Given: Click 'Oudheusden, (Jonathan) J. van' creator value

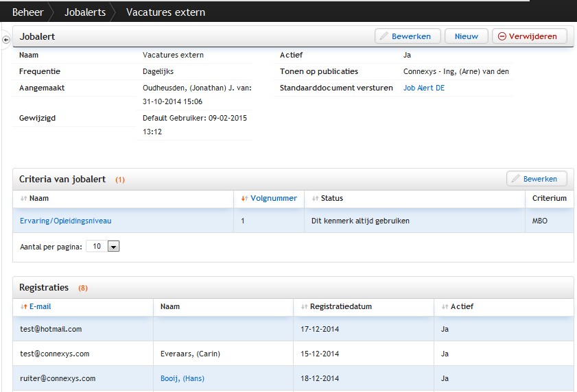Looking at the screenshot, I should tap(197, 88).
